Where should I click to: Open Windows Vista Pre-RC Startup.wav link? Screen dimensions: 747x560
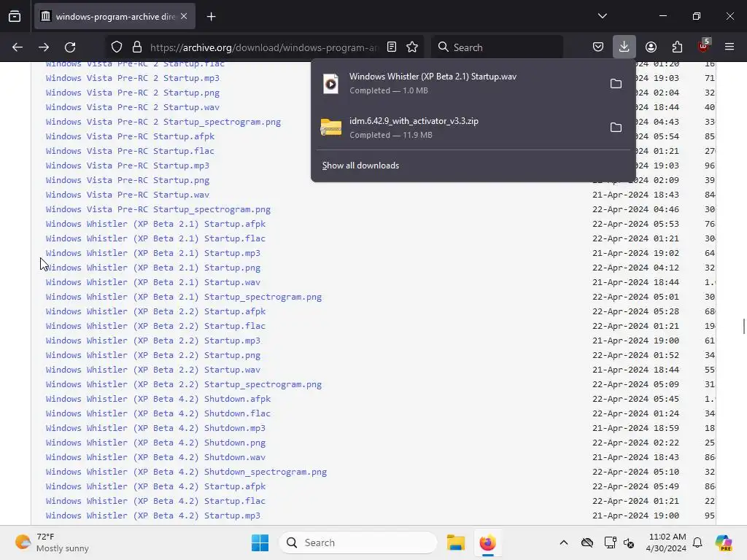127,195
